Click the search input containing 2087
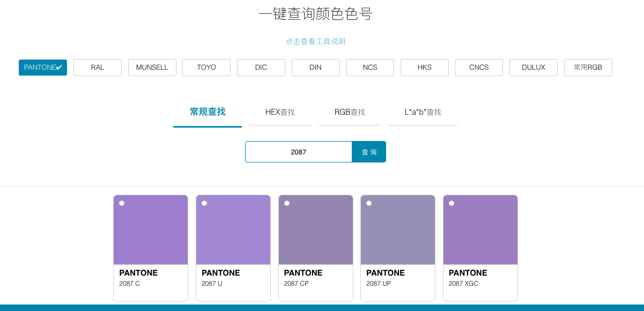The image size is (644, 311). point(298,152)
